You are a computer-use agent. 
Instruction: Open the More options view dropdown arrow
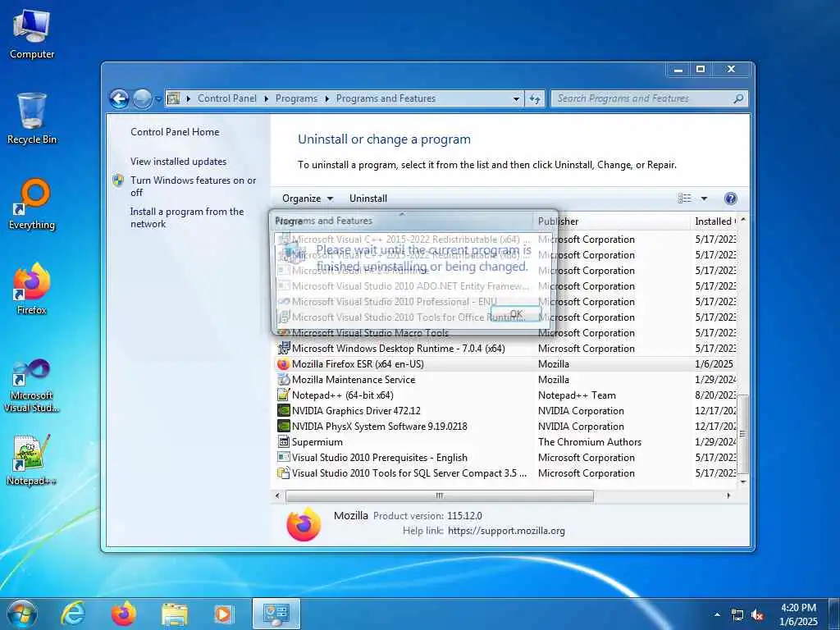click(704, 199)
